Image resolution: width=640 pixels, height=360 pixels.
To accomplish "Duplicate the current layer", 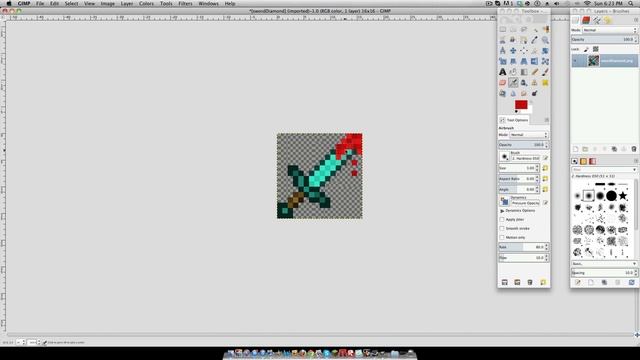I will (x=614, y=149).
